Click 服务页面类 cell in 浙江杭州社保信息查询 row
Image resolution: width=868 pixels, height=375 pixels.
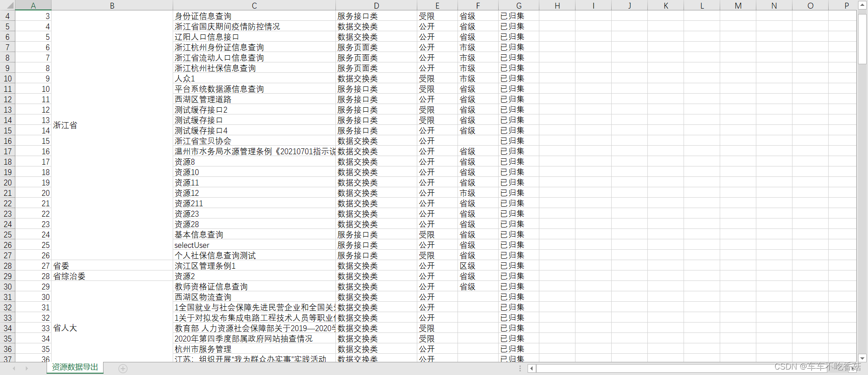[x=376, y=68]
